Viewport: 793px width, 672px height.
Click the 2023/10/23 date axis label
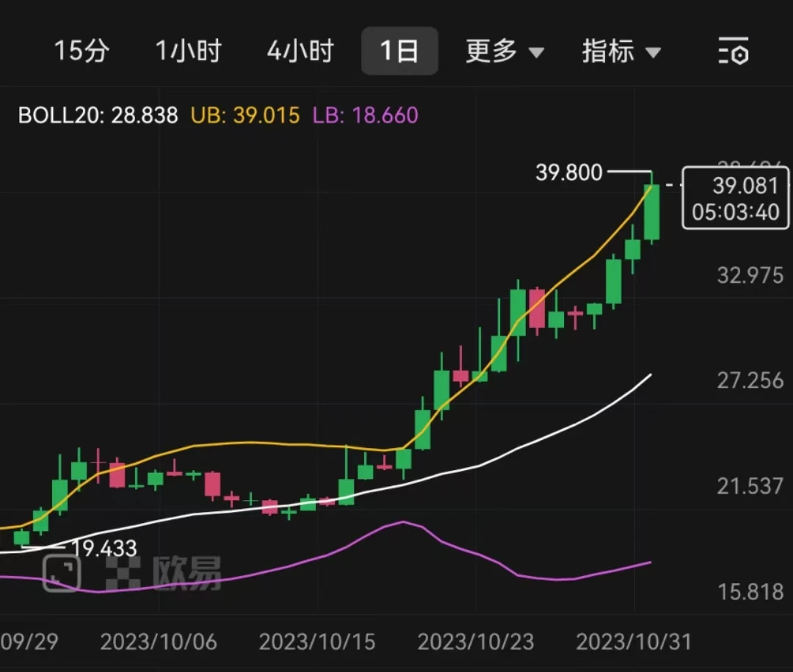click(x=477, y=641)
